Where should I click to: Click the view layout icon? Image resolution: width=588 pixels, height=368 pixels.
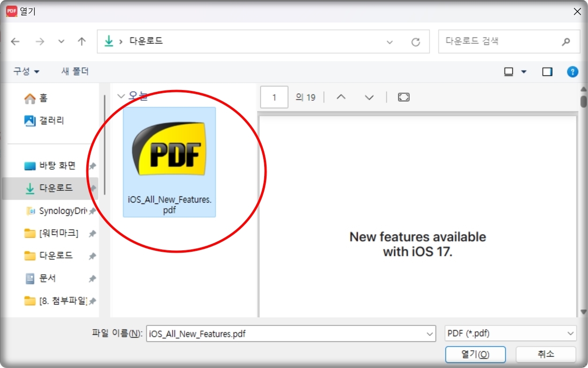click(509, 72)
